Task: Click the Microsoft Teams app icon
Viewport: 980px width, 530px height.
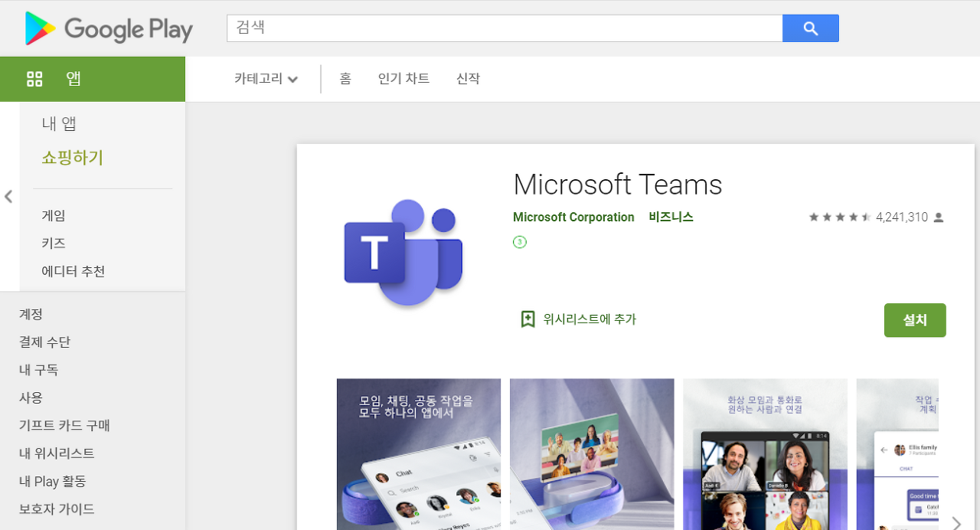Action: point(403,254)
